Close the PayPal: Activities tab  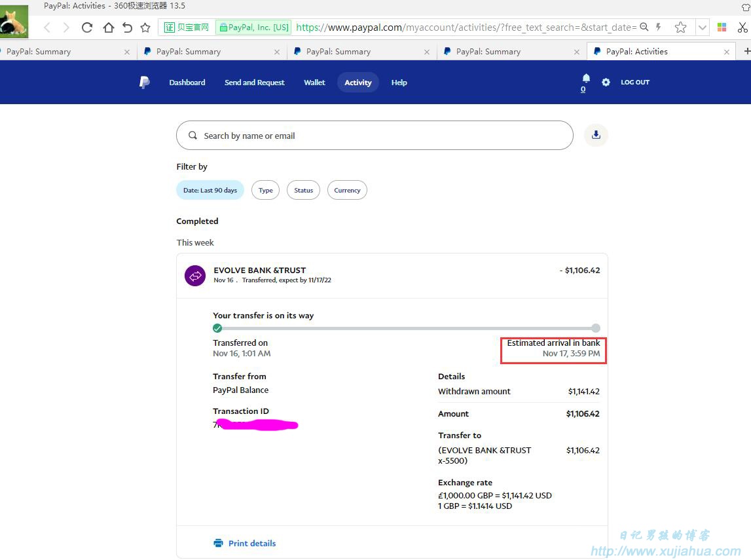[727, 52]
